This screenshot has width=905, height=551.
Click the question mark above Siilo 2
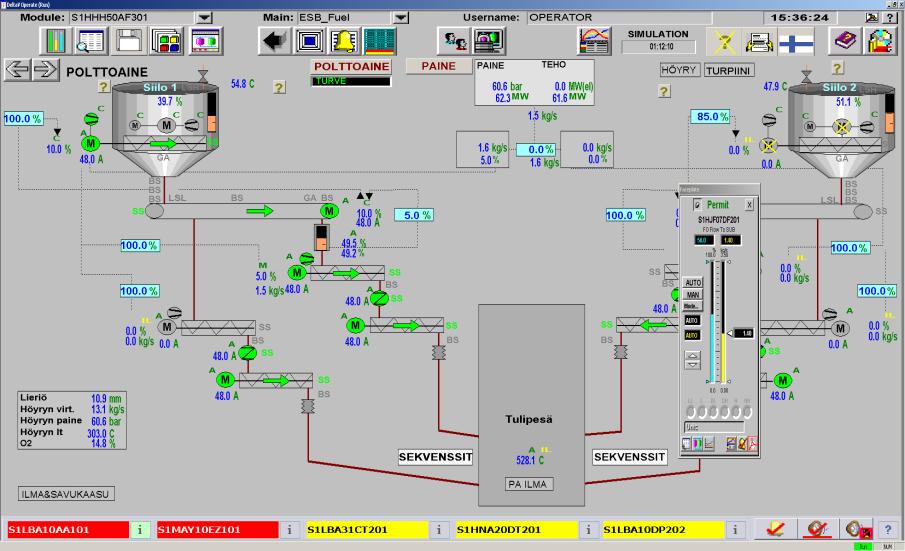point(837,68)
